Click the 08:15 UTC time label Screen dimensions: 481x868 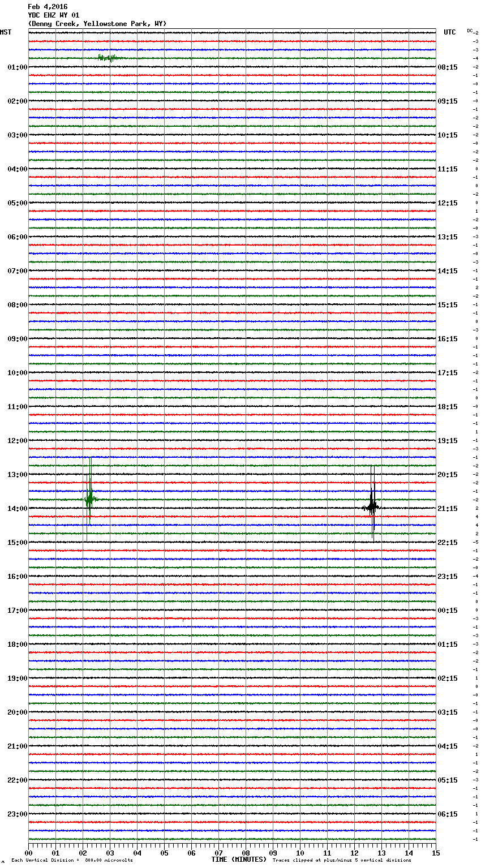(x=448, y=67)
